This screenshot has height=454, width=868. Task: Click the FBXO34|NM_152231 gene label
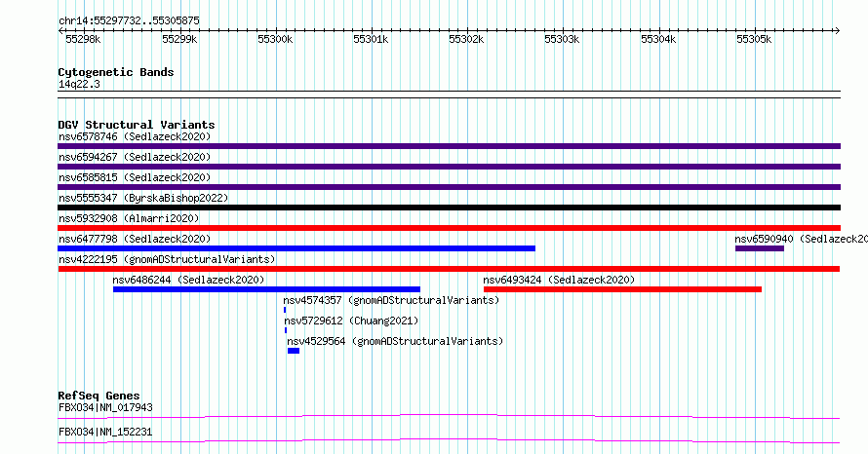105,432
